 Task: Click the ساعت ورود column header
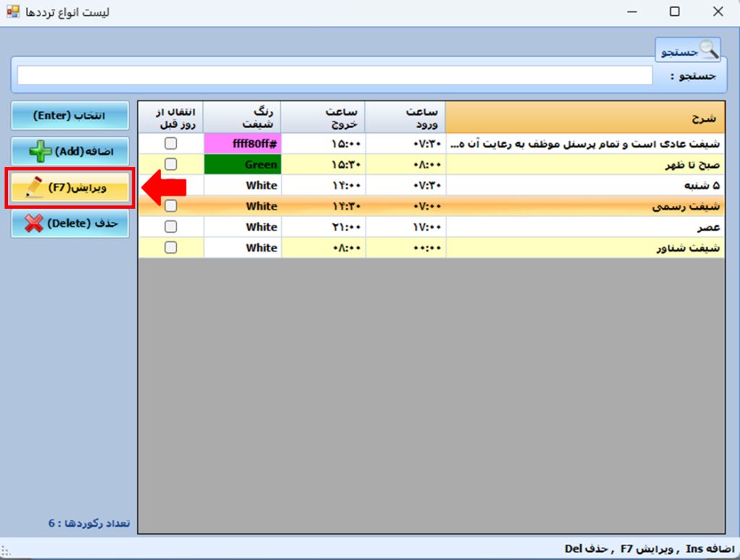point(405,117)
